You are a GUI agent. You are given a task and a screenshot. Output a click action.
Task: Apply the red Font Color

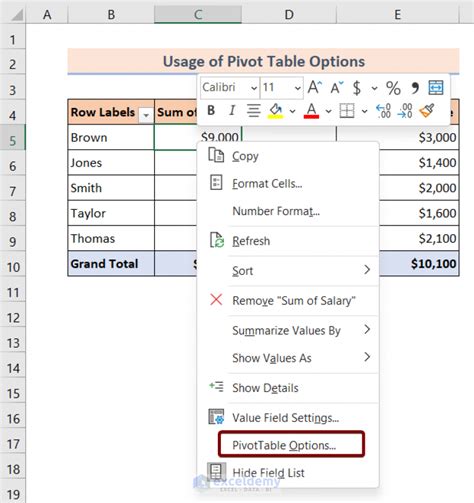[x=311, y=110]
